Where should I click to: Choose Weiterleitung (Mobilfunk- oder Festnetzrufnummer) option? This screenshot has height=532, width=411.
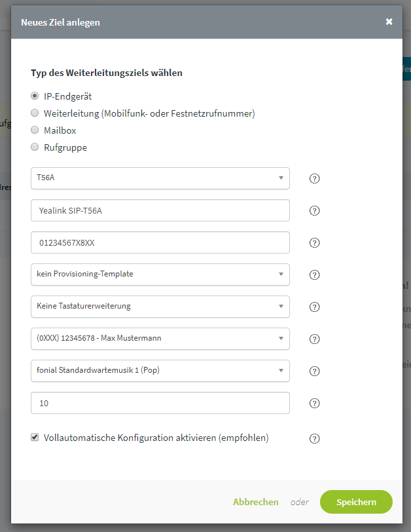point(35,113)
